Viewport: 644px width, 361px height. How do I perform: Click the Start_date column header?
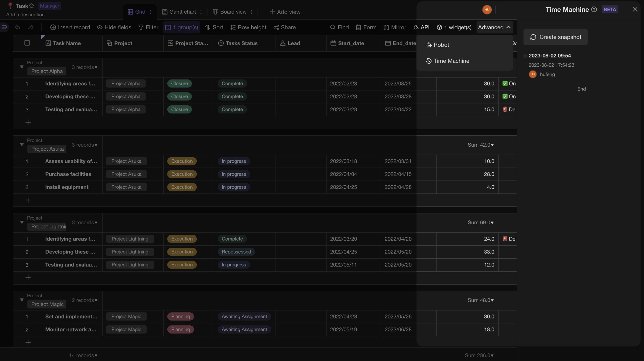353,43
